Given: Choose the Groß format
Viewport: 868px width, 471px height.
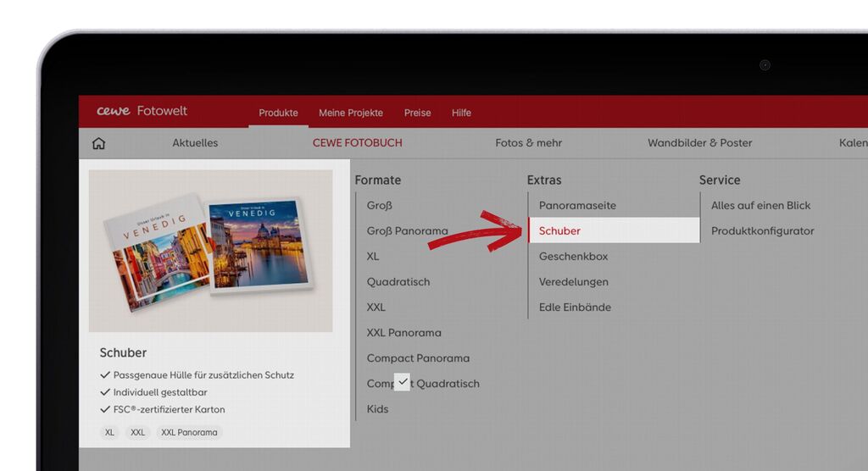Looking at the screenshot, I should (379, 205).
